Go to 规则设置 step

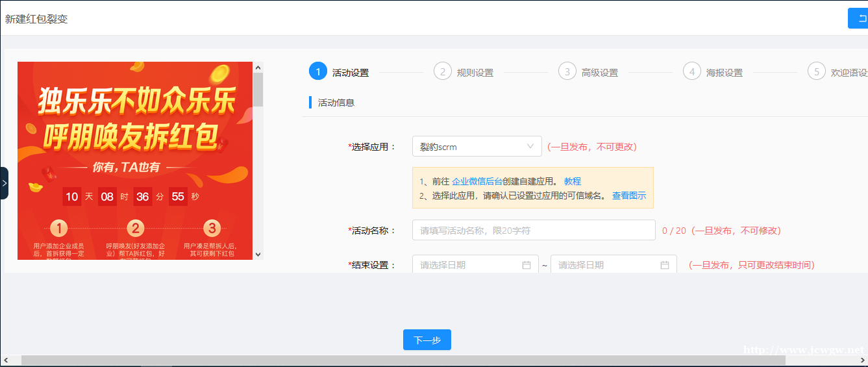[475, 73]
